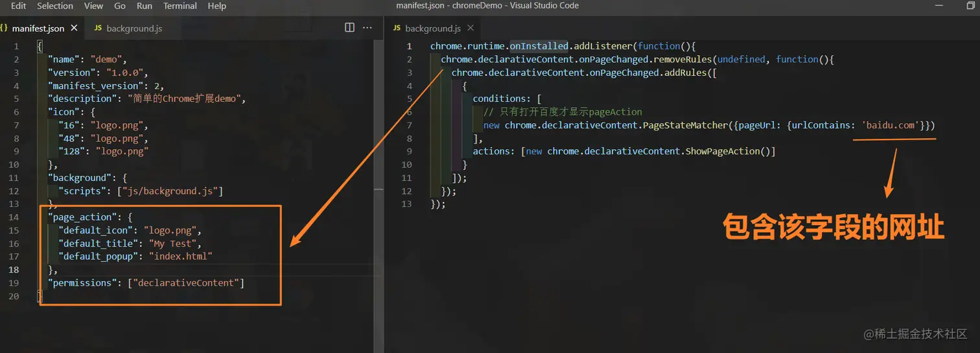This screenshot has width=980, height=353.
Task: Close the manifest.json tab
Action: pyautogui.click(x=74, y=29)
